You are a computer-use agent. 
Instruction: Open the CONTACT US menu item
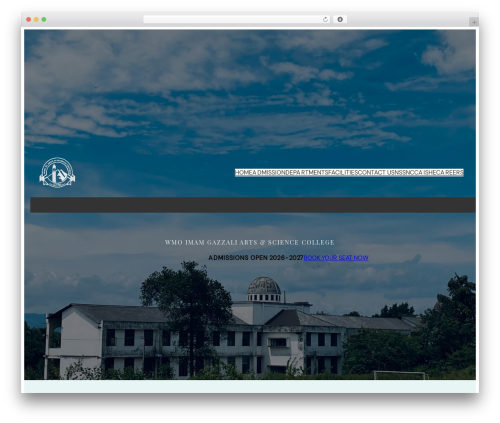(376, 173)
